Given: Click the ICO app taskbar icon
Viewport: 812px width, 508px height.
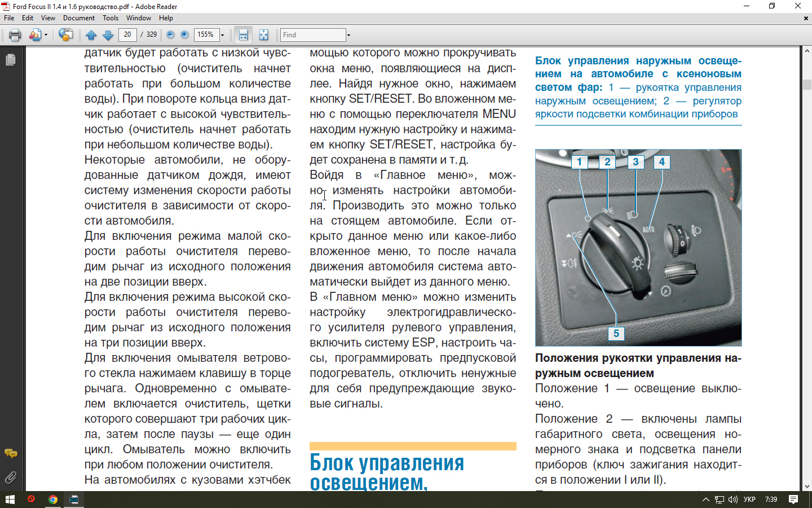Looking at the screenshot, I should click(74, 500).
